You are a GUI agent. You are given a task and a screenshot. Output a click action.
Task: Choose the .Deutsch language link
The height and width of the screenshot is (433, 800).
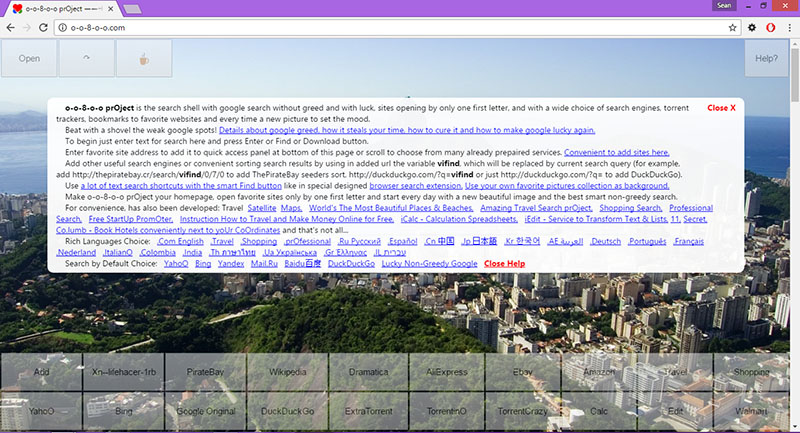click(x=605, y=241)
